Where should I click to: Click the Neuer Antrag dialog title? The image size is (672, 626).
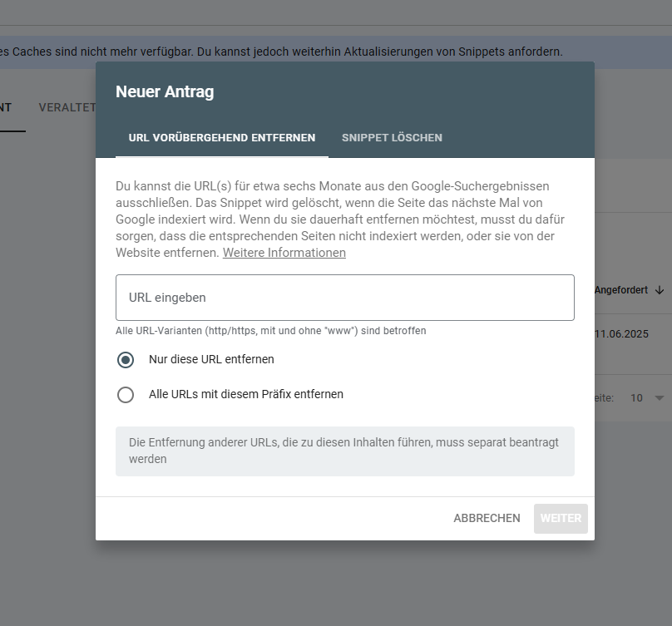tap(165, 91)
